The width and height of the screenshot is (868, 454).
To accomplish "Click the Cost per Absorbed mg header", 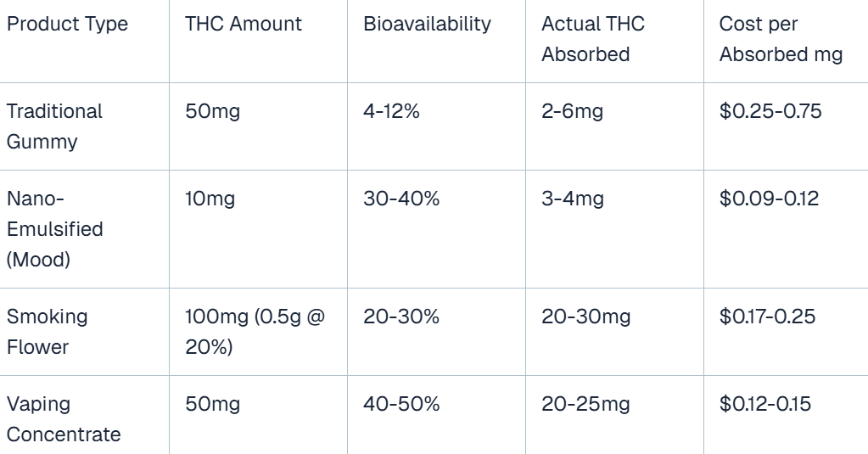I will click(x=781, y=39).
